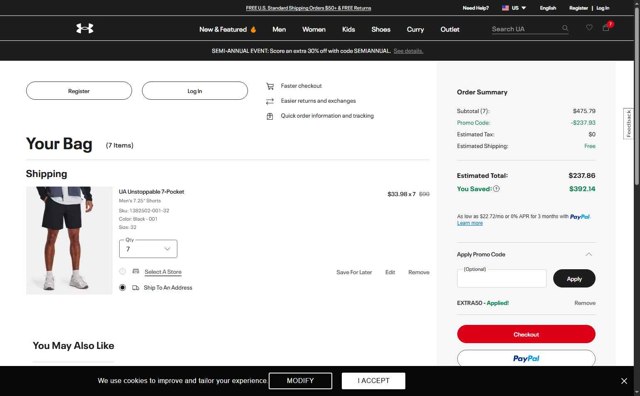Click Need Help? in the header
This screenshot has height=396, width=640.
pyautogui.click(x=476, y=8)
